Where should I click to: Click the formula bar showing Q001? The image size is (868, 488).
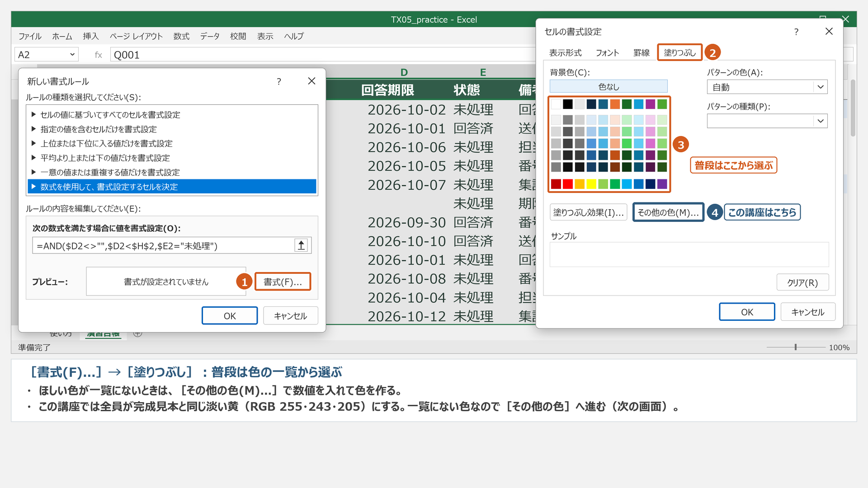(323, 55)
